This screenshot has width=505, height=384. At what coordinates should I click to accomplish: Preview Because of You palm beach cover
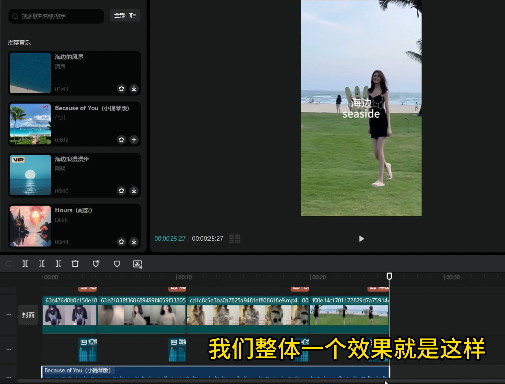point(30,124)
